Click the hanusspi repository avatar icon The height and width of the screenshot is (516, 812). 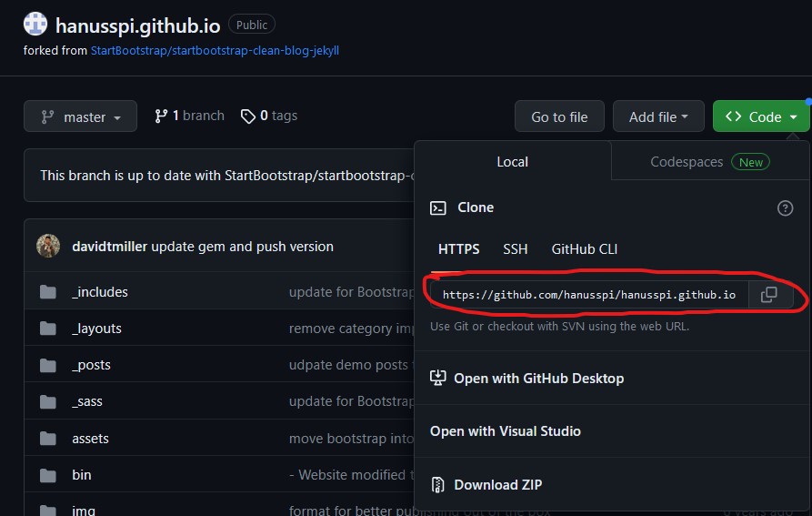35,24
